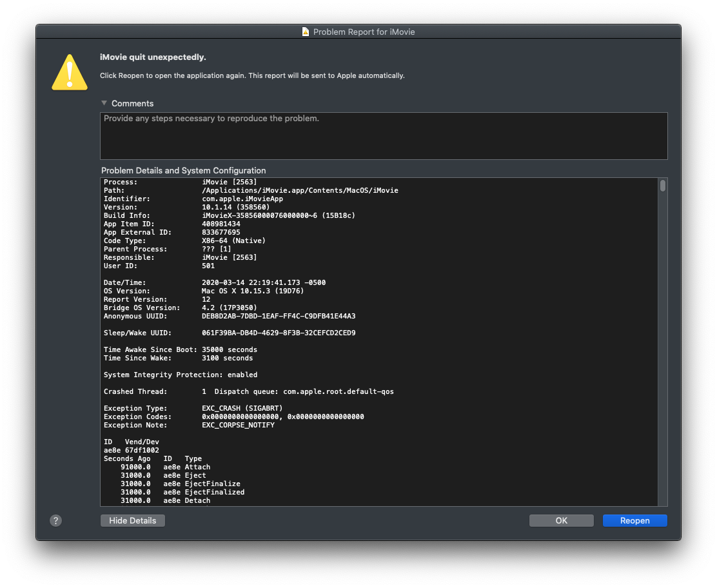Click Exception Type EXC_CRASH (SIGABRT)
Screen dimensions: 717x588
click(x=193, y=408)
